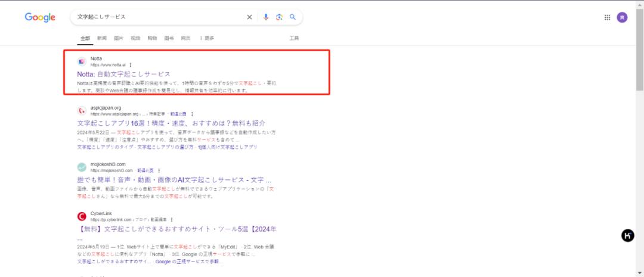Open three-dot menu beside mojiokoshi3.com result
Image resolution: width=644 pixels, height=277 pixels.
pyautogui.click(x=159, y=170)
